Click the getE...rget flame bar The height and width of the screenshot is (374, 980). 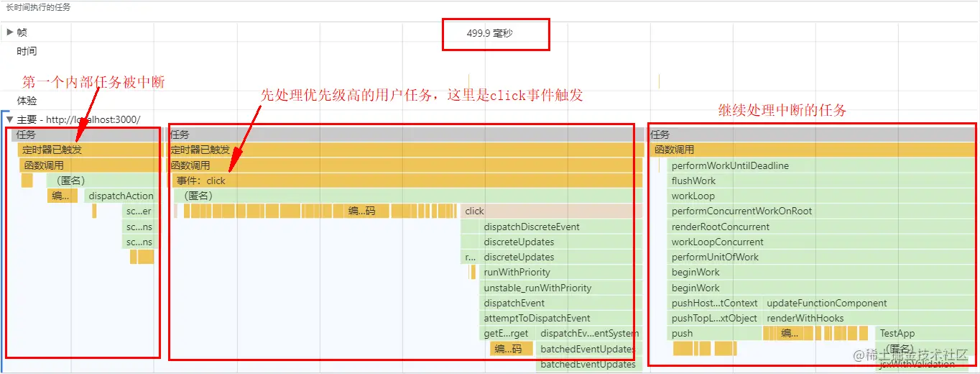coord(507,333)
